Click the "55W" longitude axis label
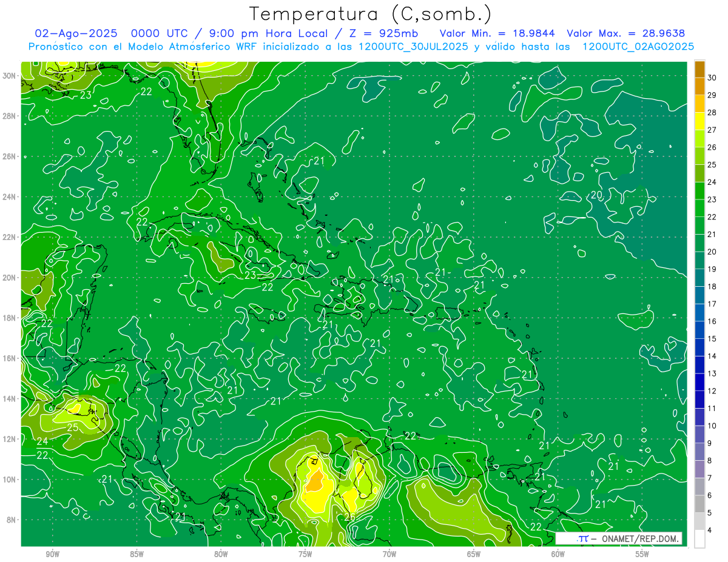This screenshot has width=728, height=562. point(642,554)
